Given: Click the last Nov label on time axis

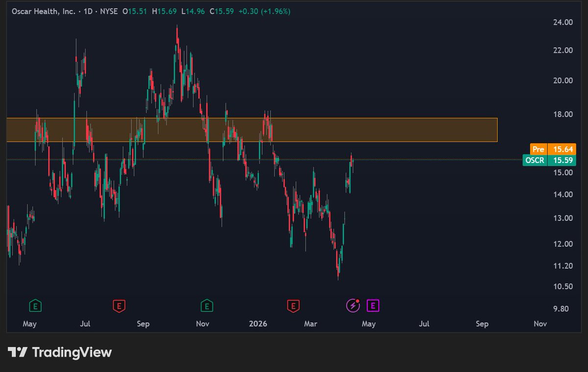Looking at the screenshot, I should pos(540,324).
